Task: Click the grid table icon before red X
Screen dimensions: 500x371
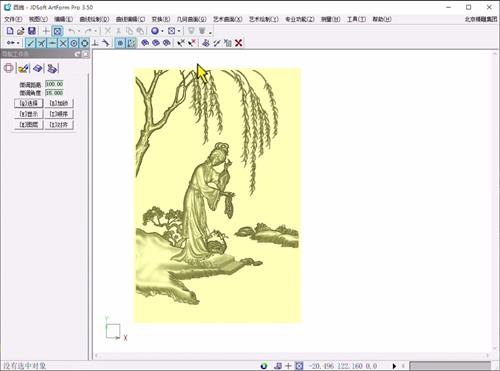Action: click(228, 43)
